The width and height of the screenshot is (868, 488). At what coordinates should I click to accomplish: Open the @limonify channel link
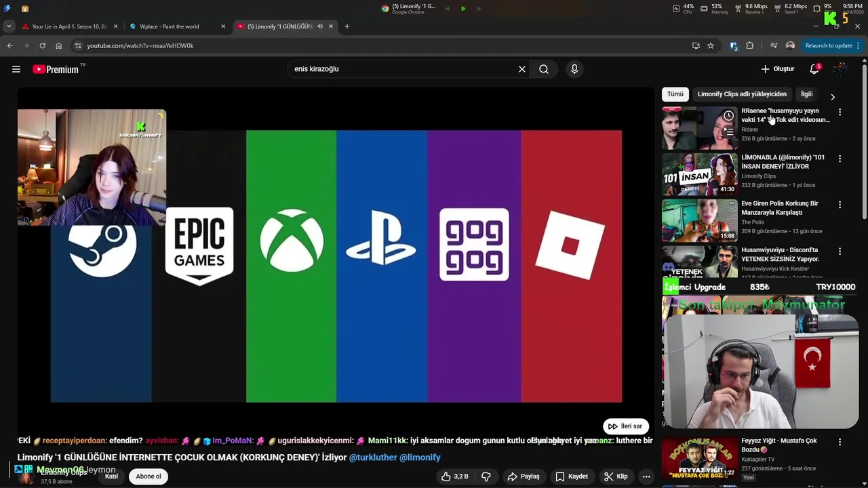pyautogui.click(x=420, y=457)
